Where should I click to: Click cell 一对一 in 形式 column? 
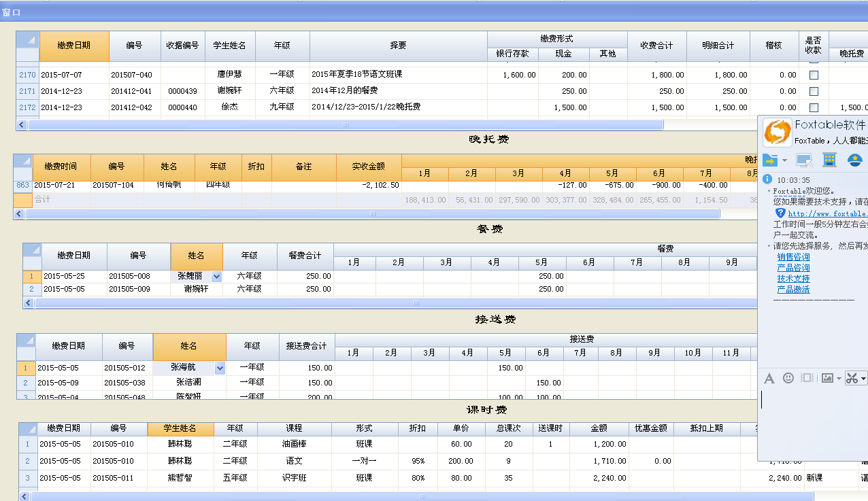tap(365, 461)
